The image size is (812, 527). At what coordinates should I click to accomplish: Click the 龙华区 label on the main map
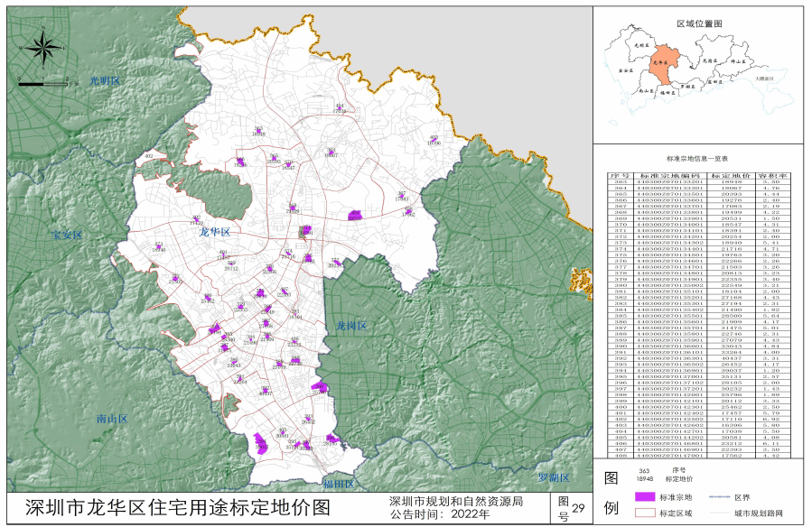click(x=216, y=232)
